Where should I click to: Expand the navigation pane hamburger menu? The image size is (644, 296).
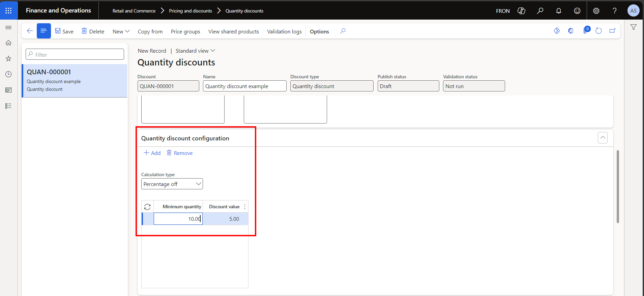pyautogui.click(x=9, y=27)
